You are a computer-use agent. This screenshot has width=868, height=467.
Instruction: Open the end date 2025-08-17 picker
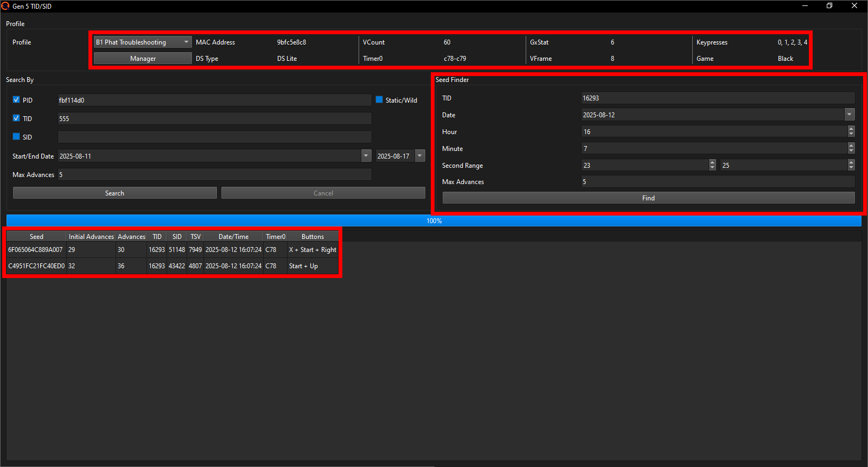coord(419,156)
